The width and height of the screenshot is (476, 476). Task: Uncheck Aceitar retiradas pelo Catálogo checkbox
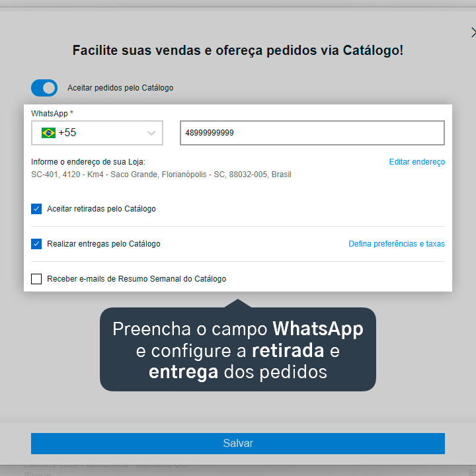[36, 209]
